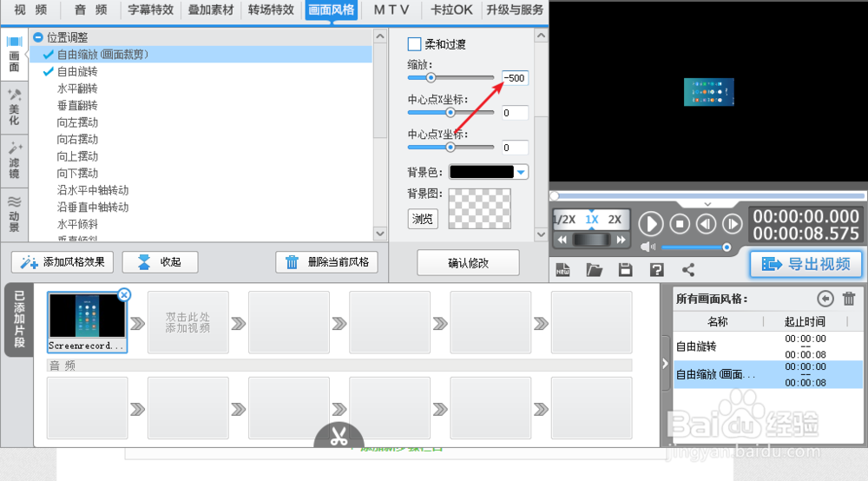This screenshot has width=868, height=481.
Task: Click the 浏览 button
Action: point(423,219)
